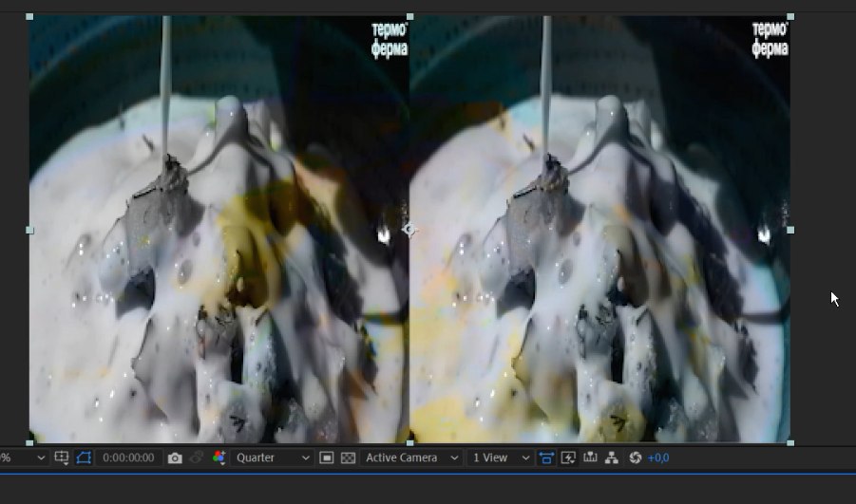Click the layer anchor point crosshair
This screenshot has height=504, width=856.
point(409,231)
